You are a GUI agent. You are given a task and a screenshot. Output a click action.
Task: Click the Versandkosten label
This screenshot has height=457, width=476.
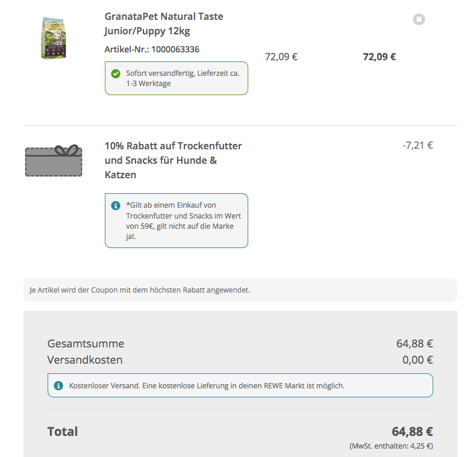click(x=85, y=360)
